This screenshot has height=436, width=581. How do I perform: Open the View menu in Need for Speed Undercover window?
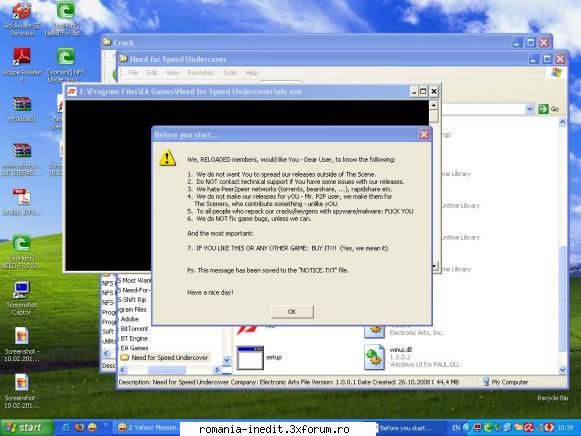172,73
